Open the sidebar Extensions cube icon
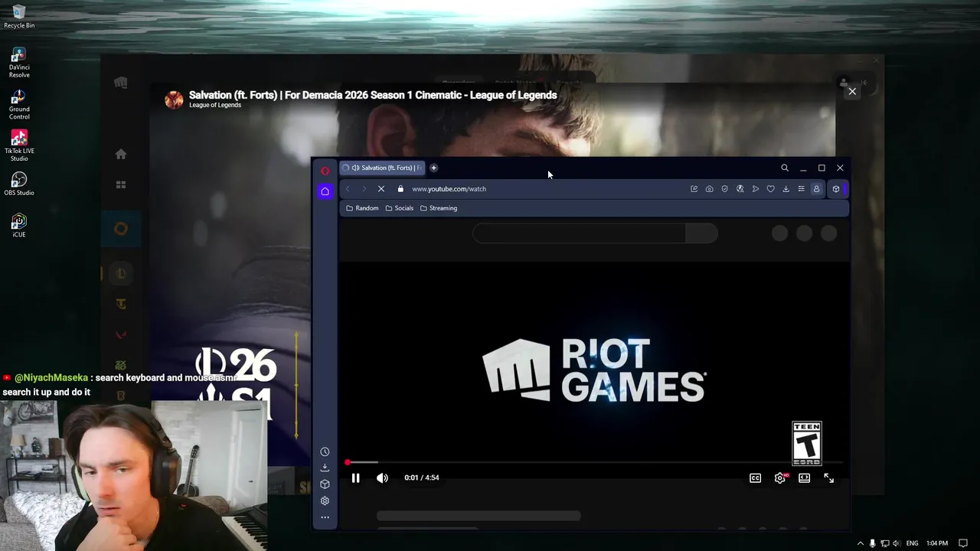Image resolution: width=980 pixels, height=551 pixels. [325, 484]
